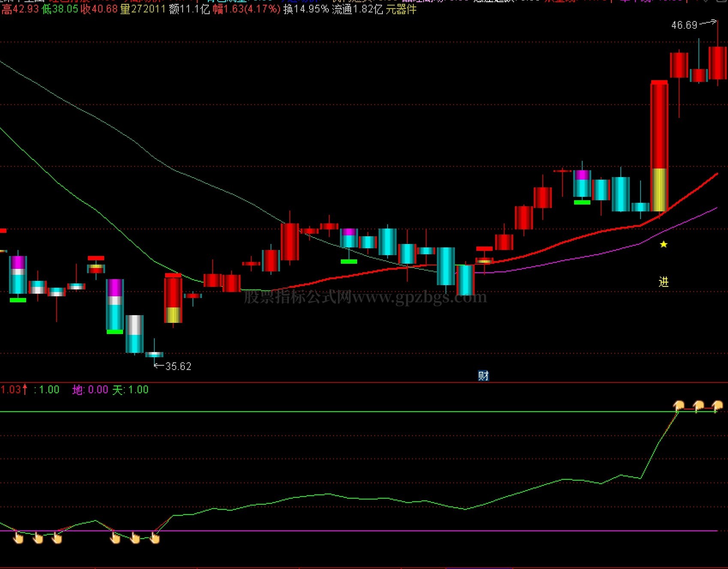Screen dimensions: 728x569
Task: Click the yellow 进 entry signal label
Action: click(663, 282)
